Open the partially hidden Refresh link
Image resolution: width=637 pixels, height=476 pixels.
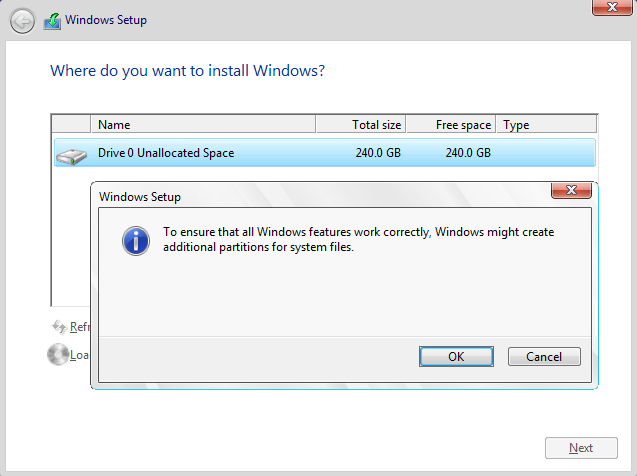pos(79,327)
